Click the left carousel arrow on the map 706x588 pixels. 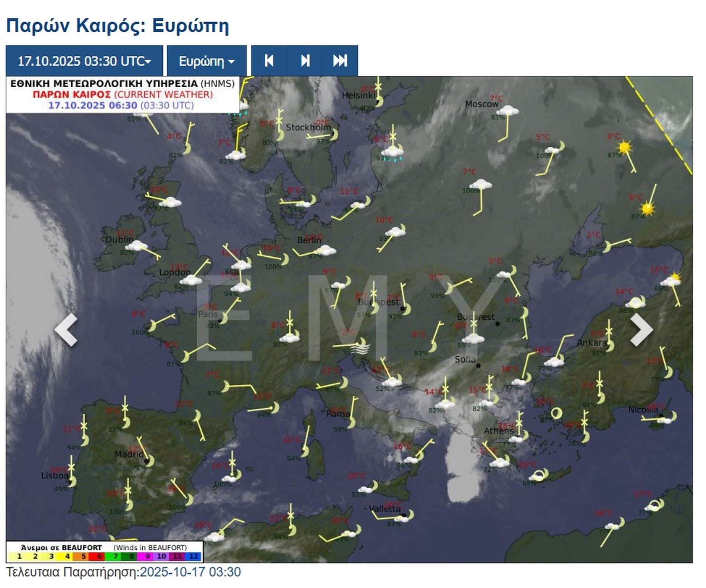(66, 329)
